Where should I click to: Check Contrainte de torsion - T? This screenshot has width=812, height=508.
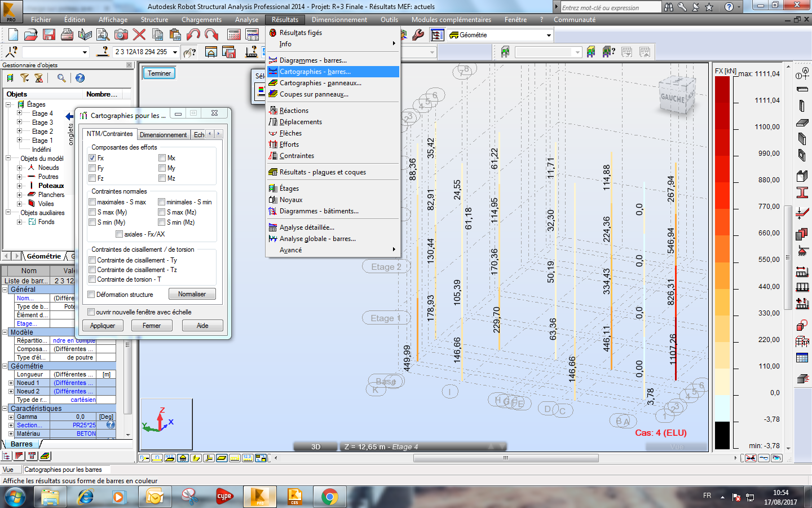[x=92, y=279]
